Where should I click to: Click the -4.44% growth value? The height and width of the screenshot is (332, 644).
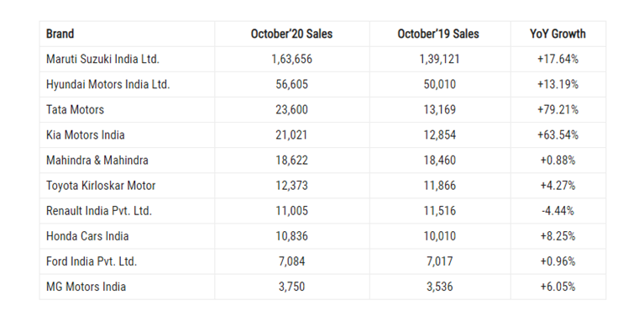click(558, 211)
